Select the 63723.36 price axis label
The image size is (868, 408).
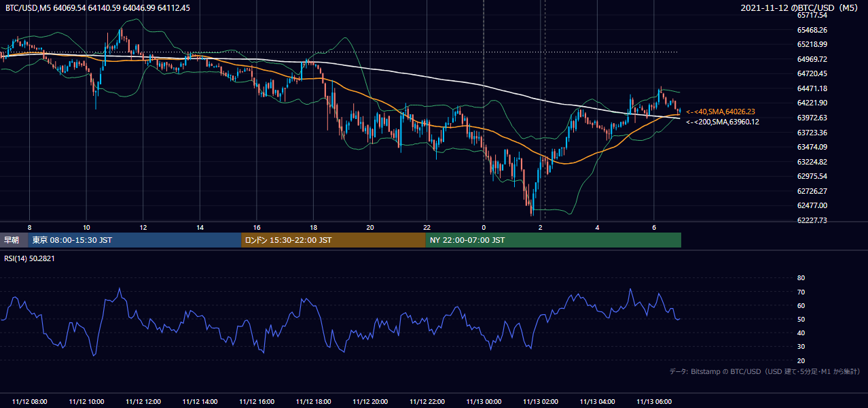(812, 133)
